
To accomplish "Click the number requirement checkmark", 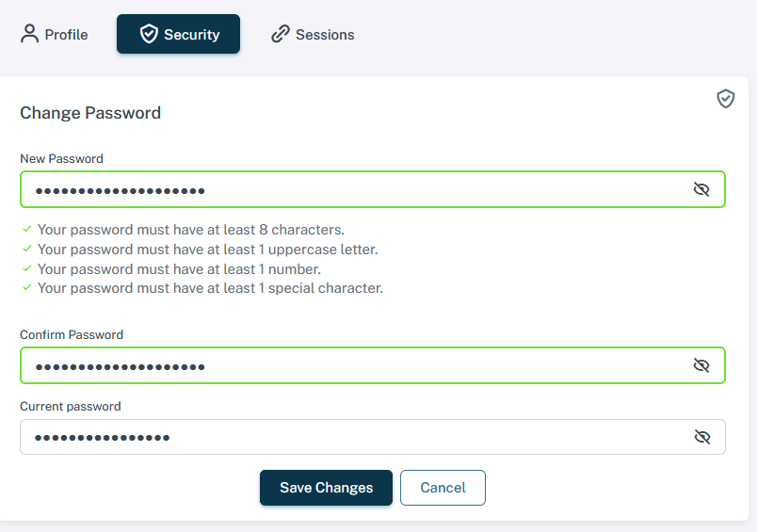I will point(27,268).
